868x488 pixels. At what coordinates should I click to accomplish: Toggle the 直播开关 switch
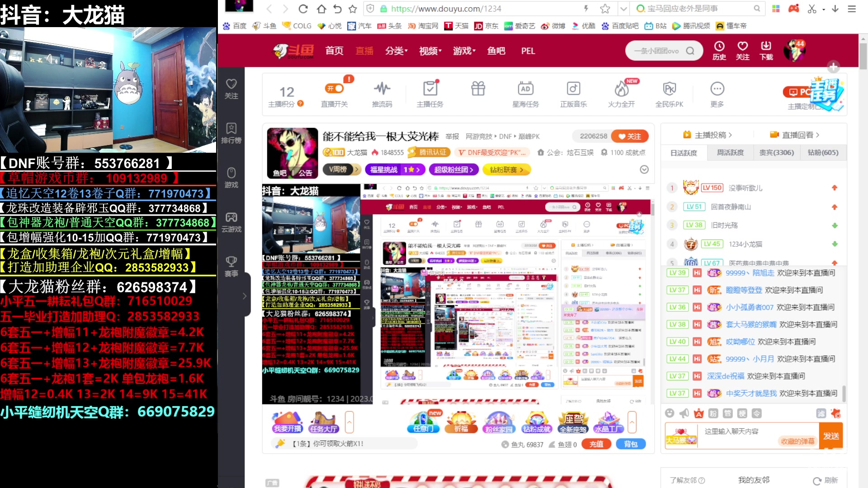(x=335, y=89)
